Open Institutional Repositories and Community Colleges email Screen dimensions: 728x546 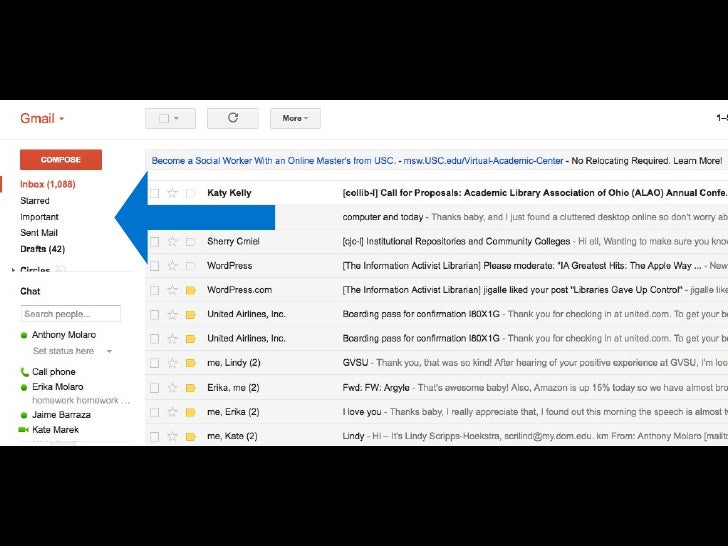tap(456, 241)
